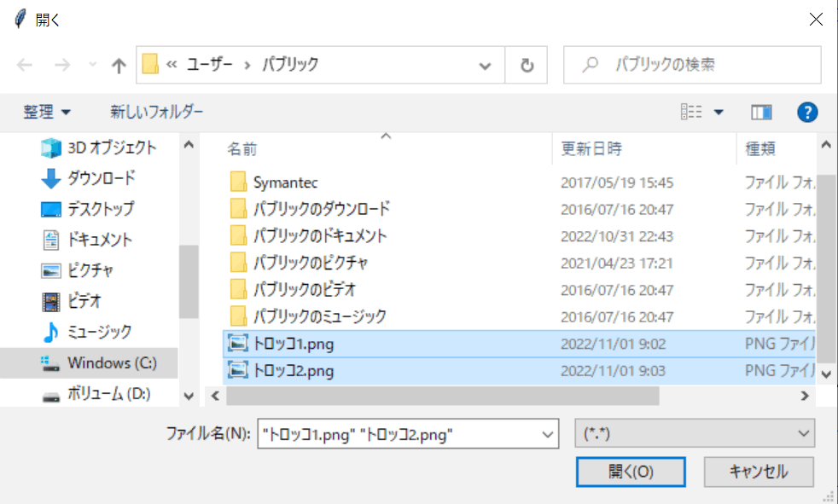Expand the view options dropdown arrow
The height and width of the screenshot is (504, 838).
(x=719, y=112)
